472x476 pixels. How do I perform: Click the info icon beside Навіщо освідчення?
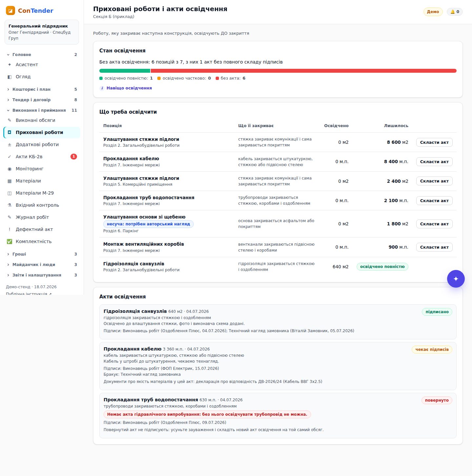coord(102,88)
